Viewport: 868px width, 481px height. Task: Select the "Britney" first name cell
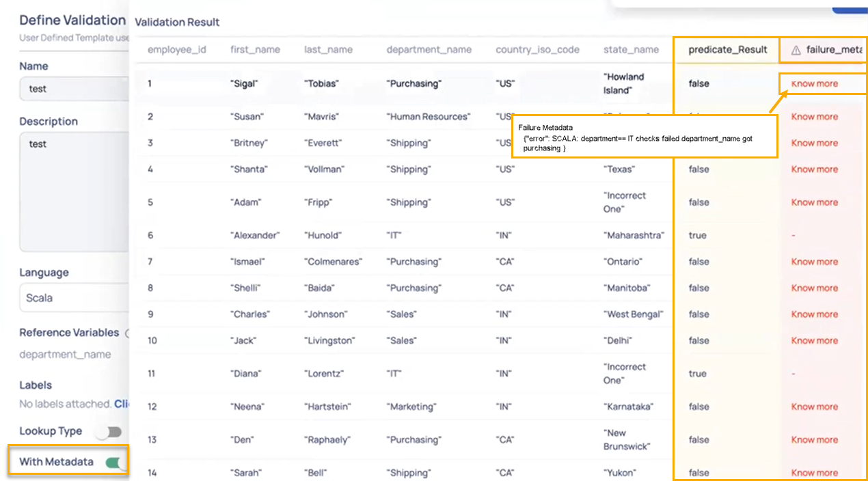249,143
